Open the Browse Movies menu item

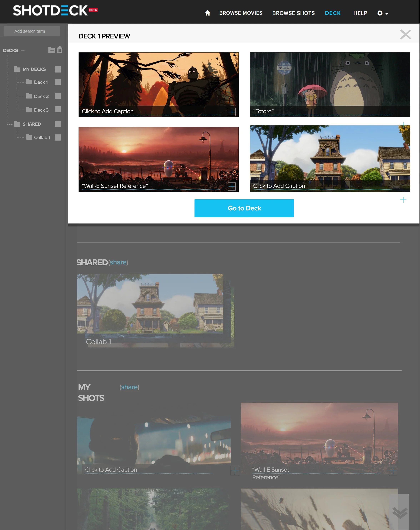(x=240, y=13)
